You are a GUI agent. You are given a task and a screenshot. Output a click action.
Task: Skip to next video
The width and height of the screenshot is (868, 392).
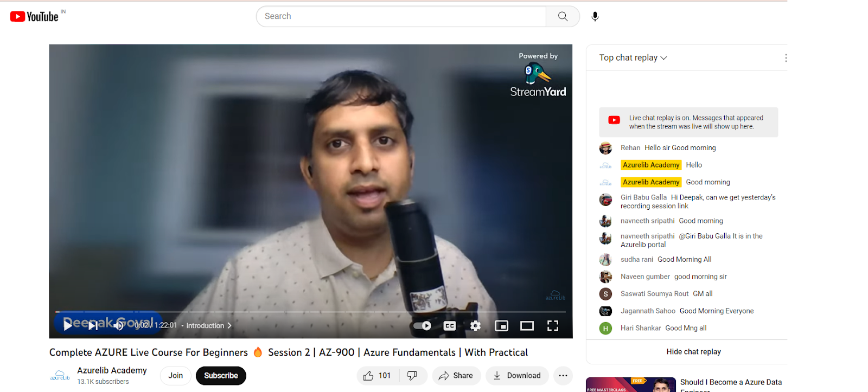coord(93,325)
